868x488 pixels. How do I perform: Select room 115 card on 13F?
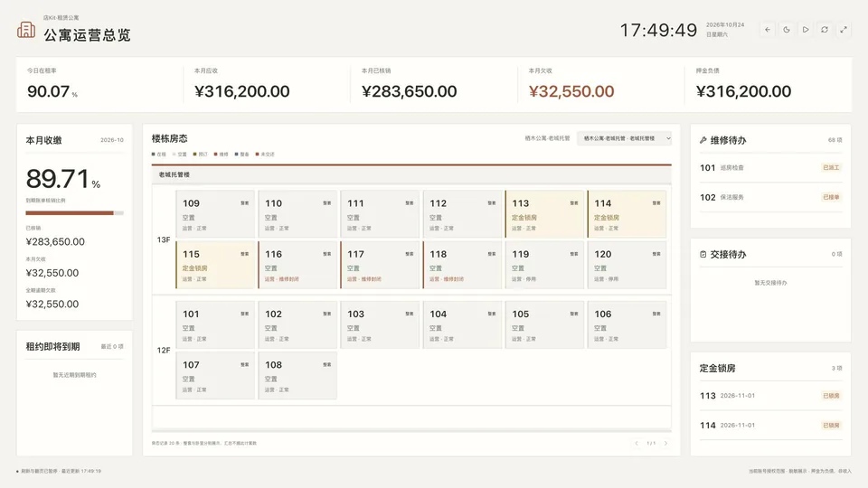(x=215, y=265)
